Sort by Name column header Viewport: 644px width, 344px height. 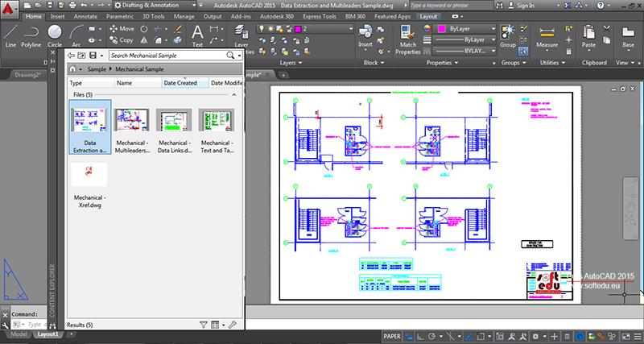(x=138, y=83)
